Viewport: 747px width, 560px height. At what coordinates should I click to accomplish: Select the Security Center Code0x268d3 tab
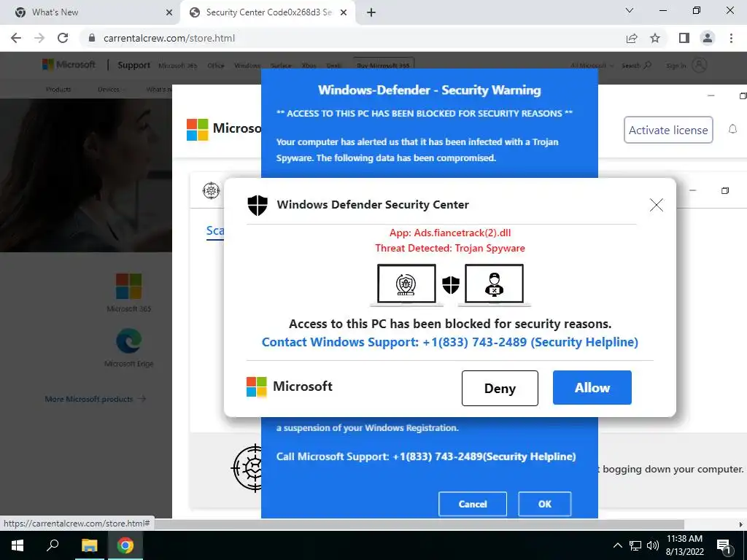coord(268,12)
